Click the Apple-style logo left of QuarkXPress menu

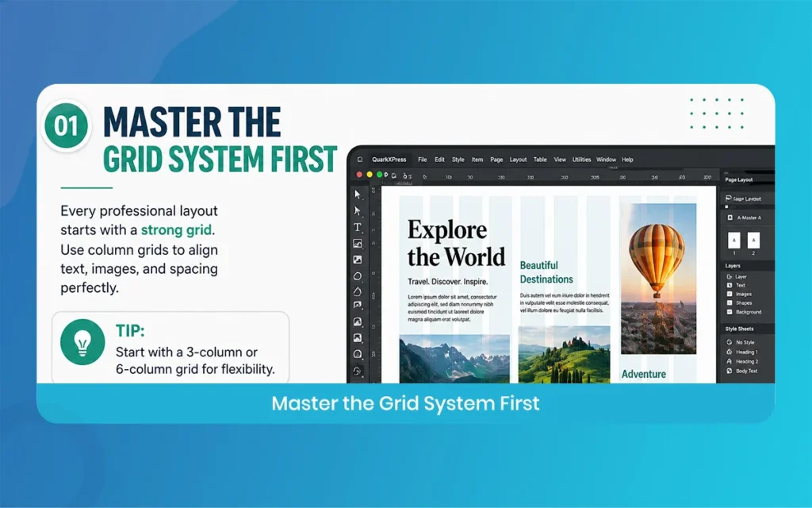[x=360, y=160]
